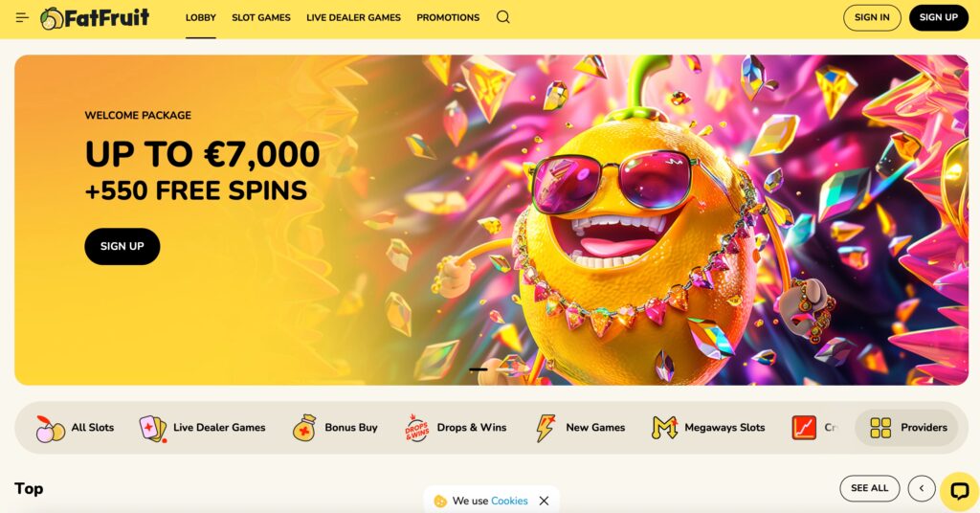
Task: Click the Sign In button
Action: coord(872,17)
